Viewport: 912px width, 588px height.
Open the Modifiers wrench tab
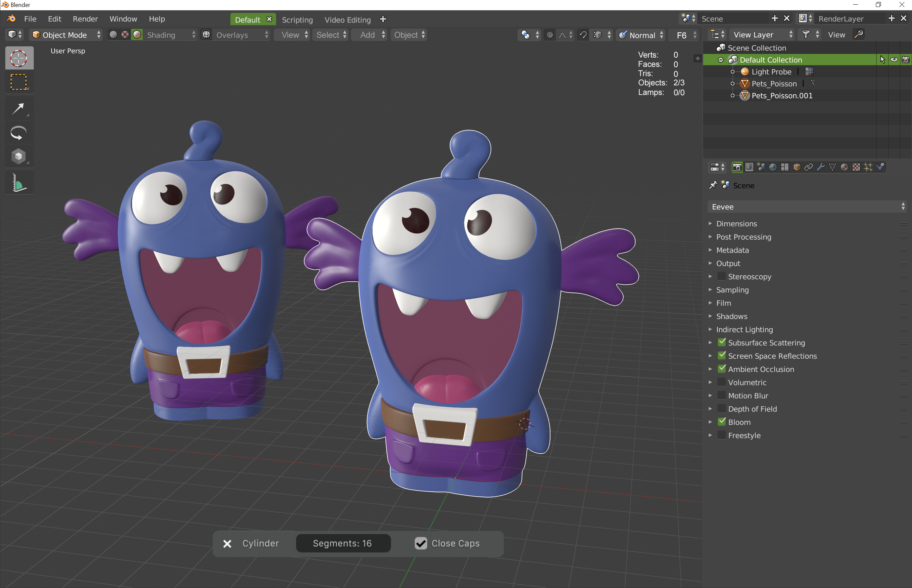point(820,167)
